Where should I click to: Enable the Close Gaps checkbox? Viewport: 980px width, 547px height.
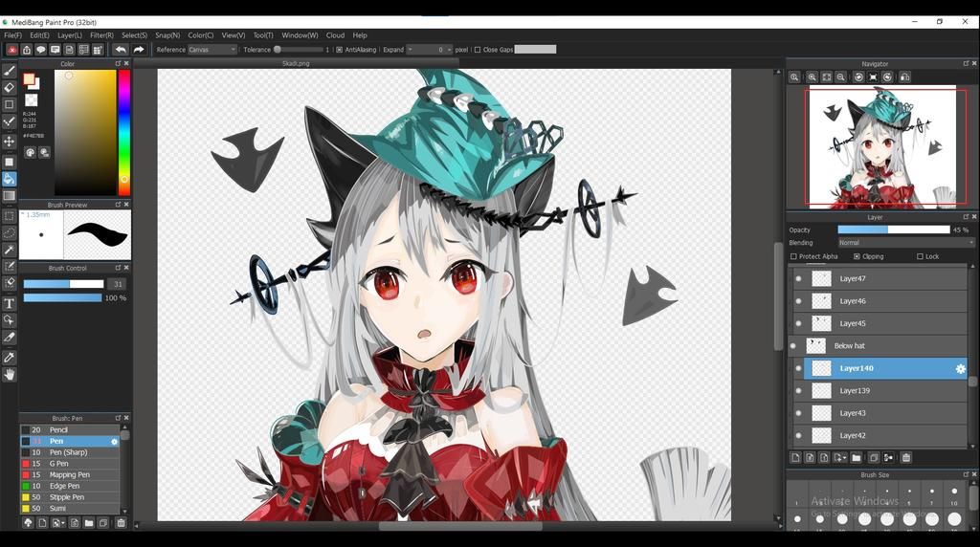(x=478, y=50)
